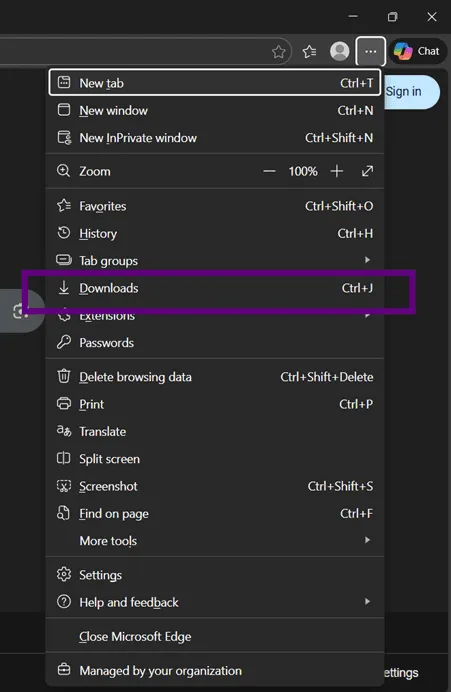Image resolution: width=451 pixels, height=692 pixels.
Task: Click the Screenshot scissors icon
Action: pyautogui.click(x=64, y=486)
